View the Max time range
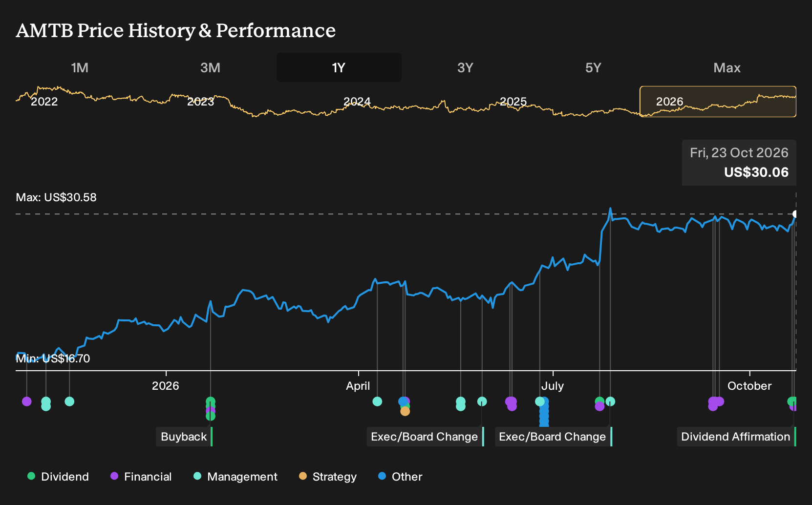 pyautogui.click(x=727, y=67)
